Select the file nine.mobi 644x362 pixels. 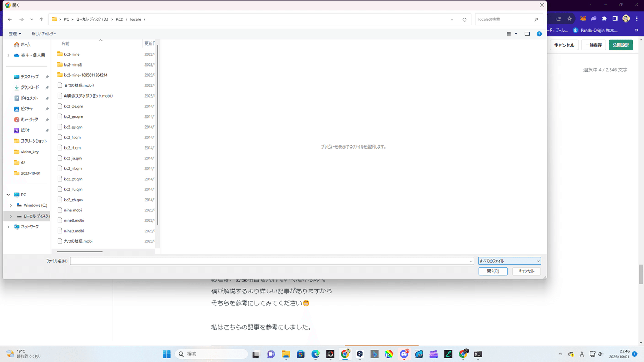(70, 210)
